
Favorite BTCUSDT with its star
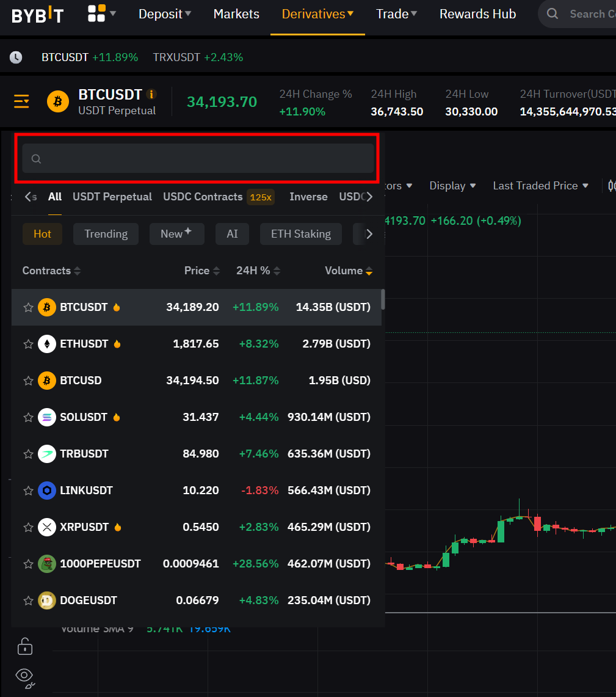(x=29, y=307)
